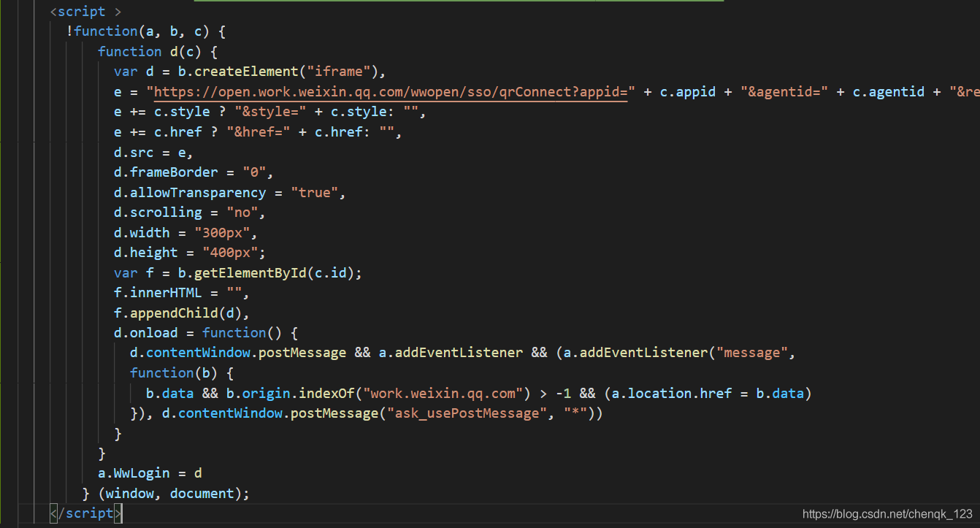The image size is (980, 528).
Task: Click the getElementById method call
Action: pyautogui.click(x=250, y=273)
